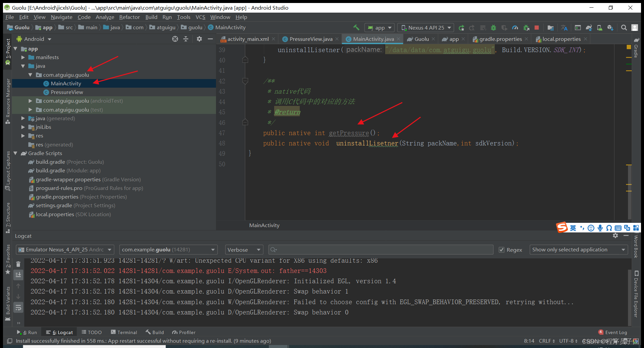The height and width of the screenshot is (348, 644).
Task: Open the Project Structure toolbar icon
Action: coord(551,28)
